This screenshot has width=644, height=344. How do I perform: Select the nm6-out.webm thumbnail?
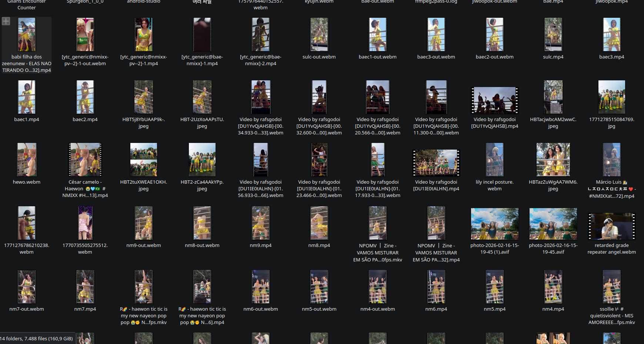261,287
